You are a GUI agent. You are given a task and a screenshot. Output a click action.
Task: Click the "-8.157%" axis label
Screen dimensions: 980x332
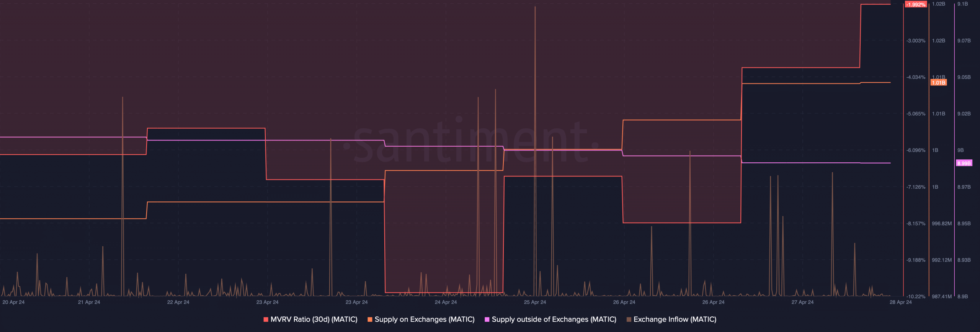coord(916,223)
